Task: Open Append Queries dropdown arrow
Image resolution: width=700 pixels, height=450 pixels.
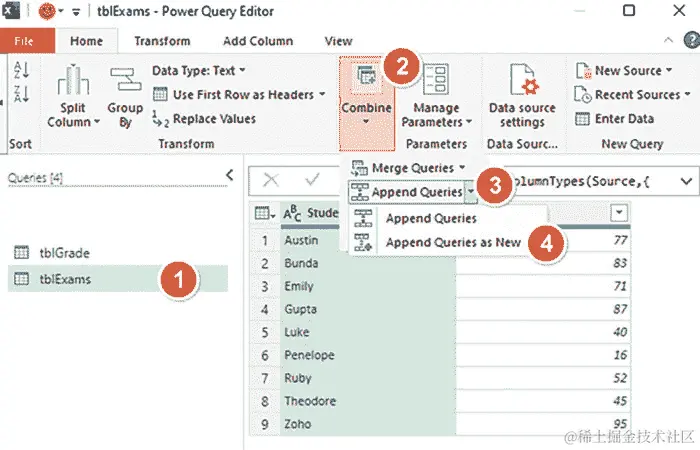Action: pyautogui.click(x=471, y=192)
